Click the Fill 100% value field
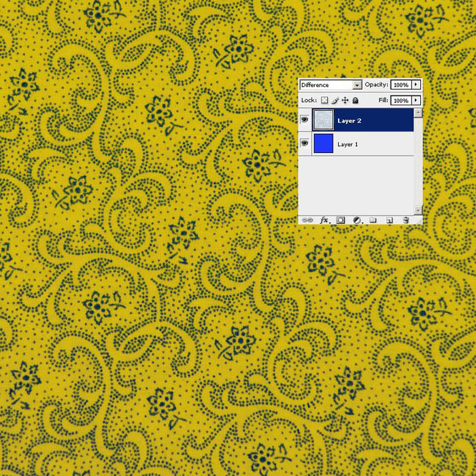The image size is (476, 476). click(x=401, y=101)
